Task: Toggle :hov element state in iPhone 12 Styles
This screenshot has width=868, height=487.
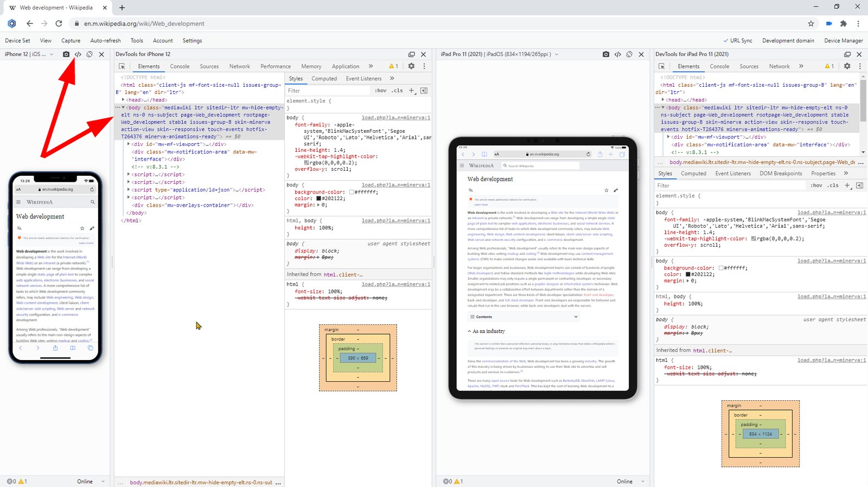Action: pos(381,91)
